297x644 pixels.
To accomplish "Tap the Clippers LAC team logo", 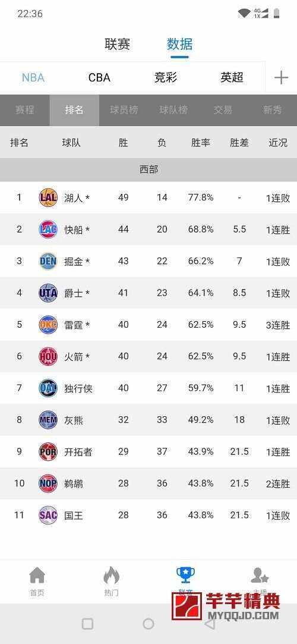I will (48, 229).
